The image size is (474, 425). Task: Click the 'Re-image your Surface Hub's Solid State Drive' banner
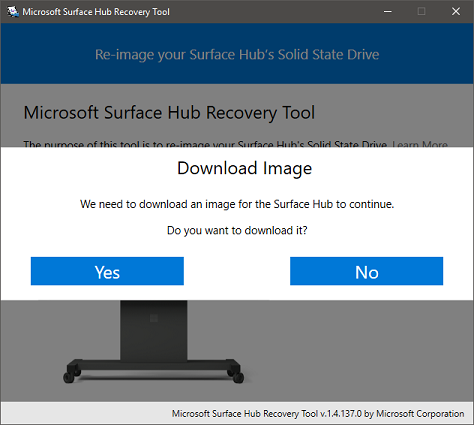coord(237,54)
